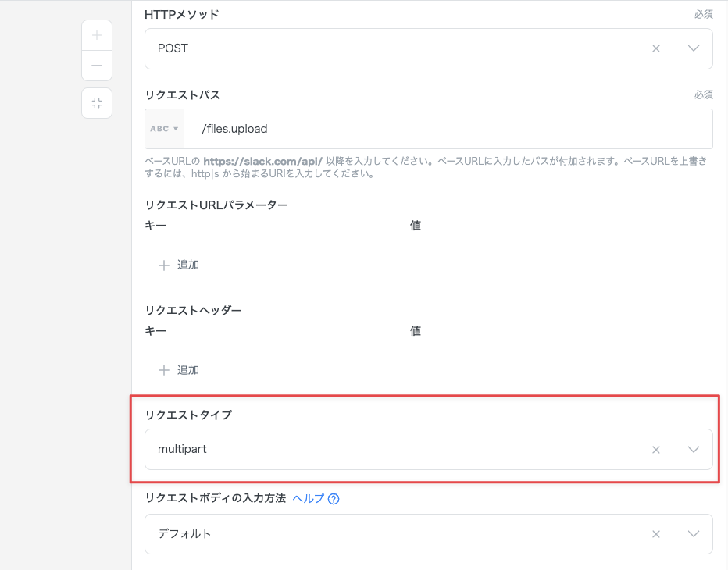
Task: Clear the デフォルト input method value
Action: [x=656, y=534]
